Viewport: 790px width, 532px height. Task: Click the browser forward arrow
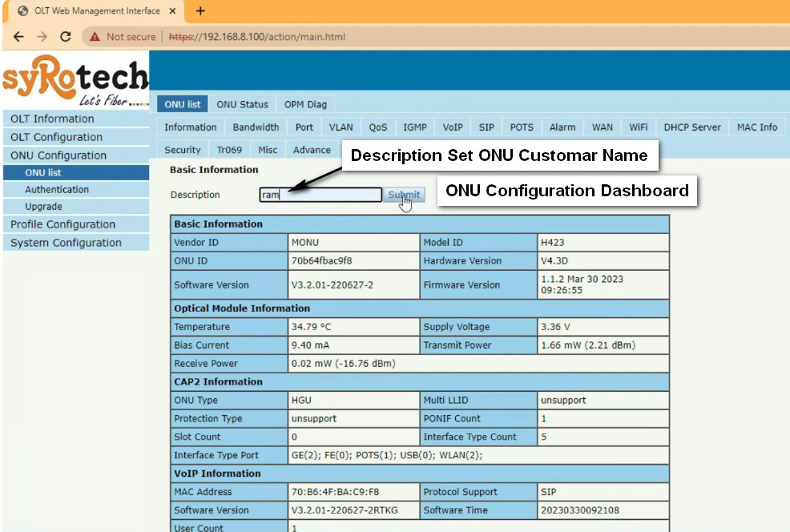point(42,37)
